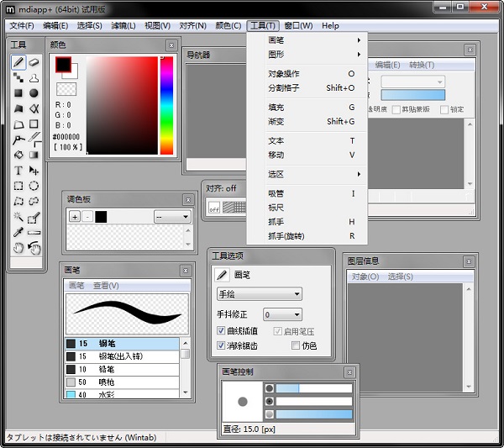Select the panel divide knife tool
The image size is (504, 448).
(x=34, y=140)
